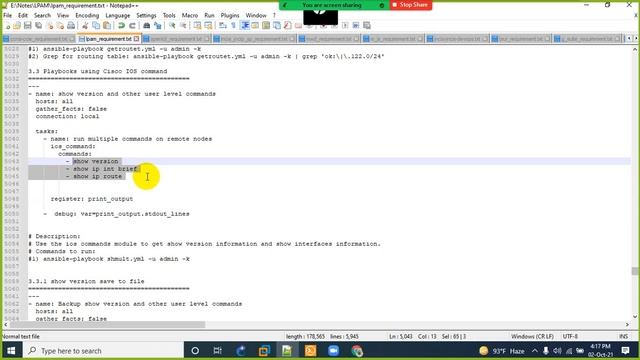The height and width of the screenshot is (360, 640).
Task: Open the Run menu
Action: [x=209, y=16]
